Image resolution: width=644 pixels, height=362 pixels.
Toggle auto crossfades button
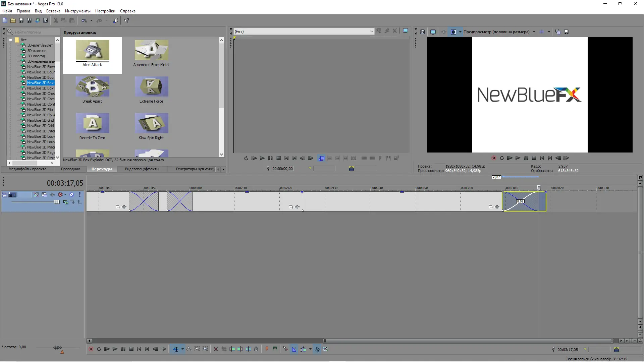[294, 349]
